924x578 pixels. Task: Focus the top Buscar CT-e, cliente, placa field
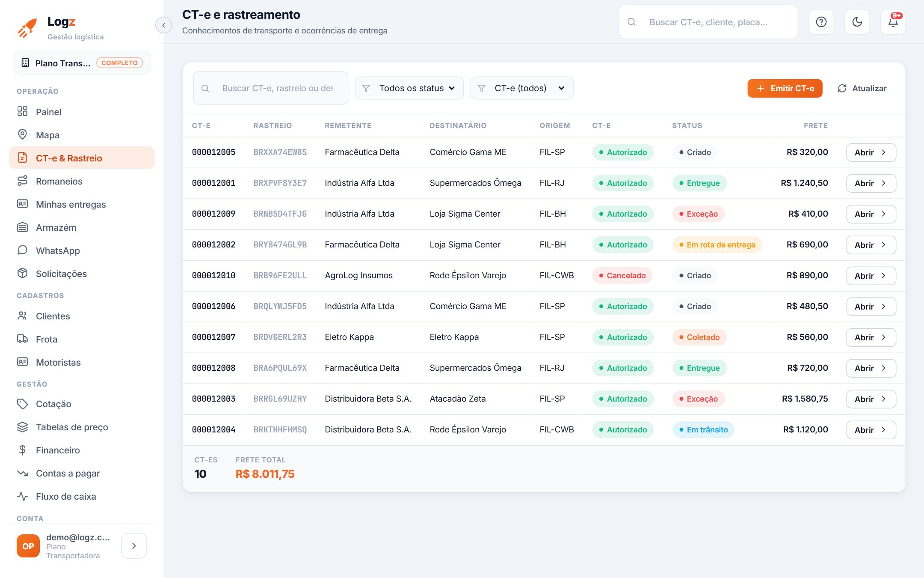coord(708,22)
